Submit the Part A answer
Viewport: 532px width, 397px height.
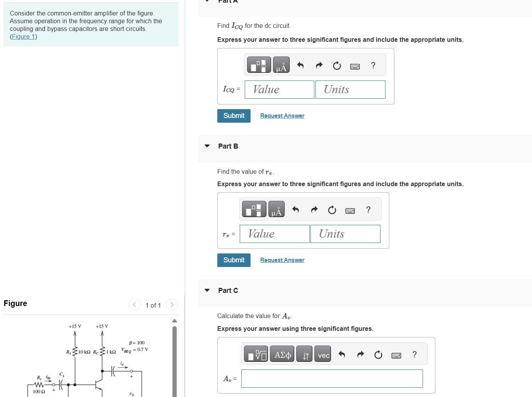[234, 116]
